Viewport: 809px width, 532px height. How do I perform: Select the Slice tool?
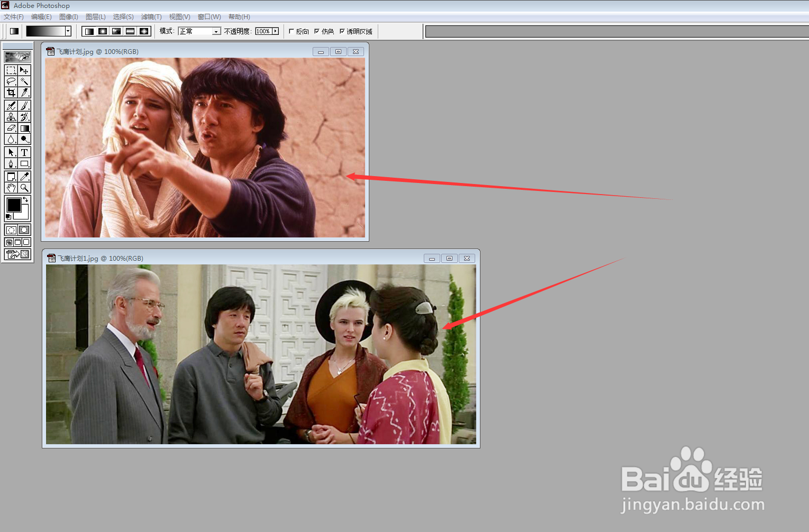coord(24,93)
